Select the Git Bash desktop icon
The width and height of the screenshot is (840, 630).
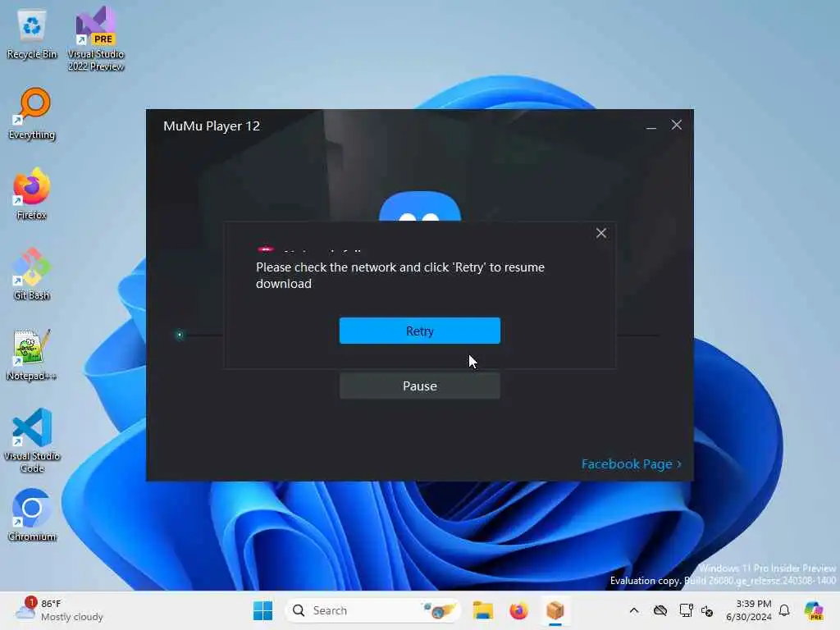pyautogui.click(x=32, y=274)
